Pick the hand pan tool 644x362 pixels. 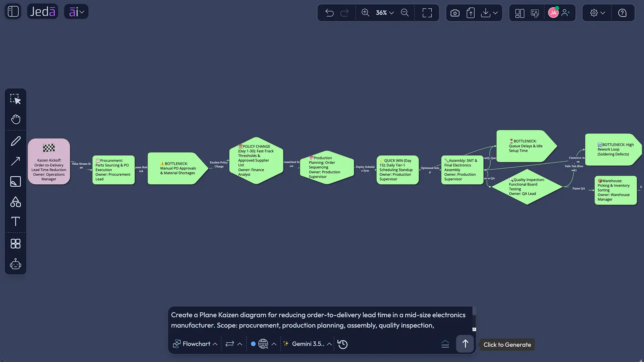[x=15, y=119]
